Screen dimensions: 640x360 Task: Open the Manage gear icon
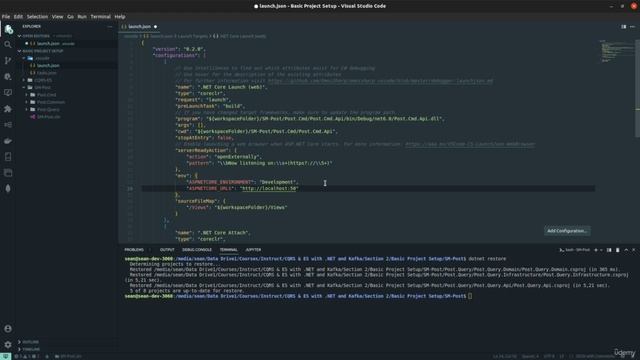pyautogui.click(x=8, y=344)
